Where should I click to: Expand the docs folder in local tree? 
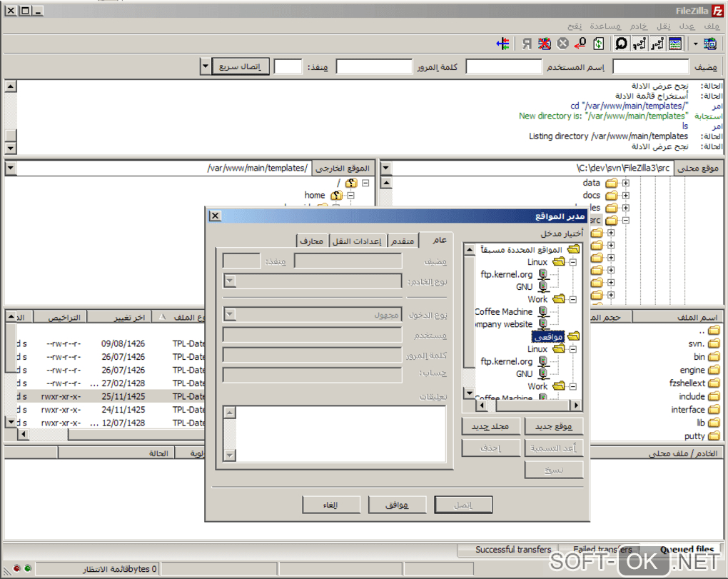coord(626,196)
